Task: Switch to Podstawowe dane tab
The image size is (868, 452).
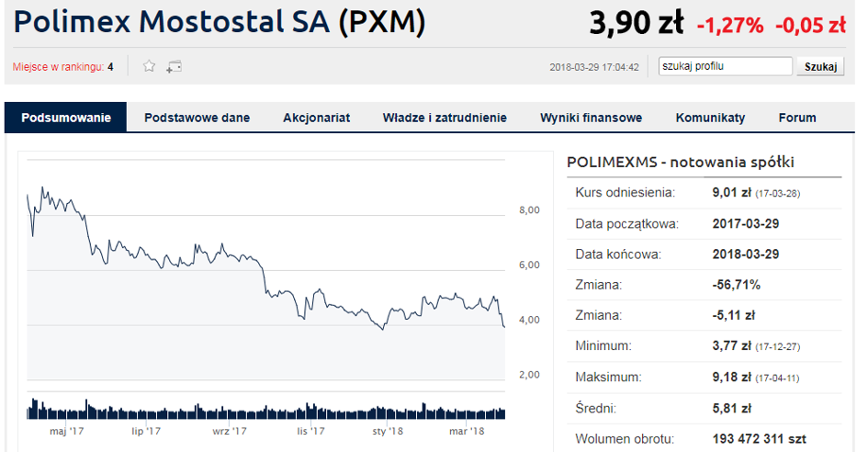Action: pyautogui.click(x=197, y=118)
